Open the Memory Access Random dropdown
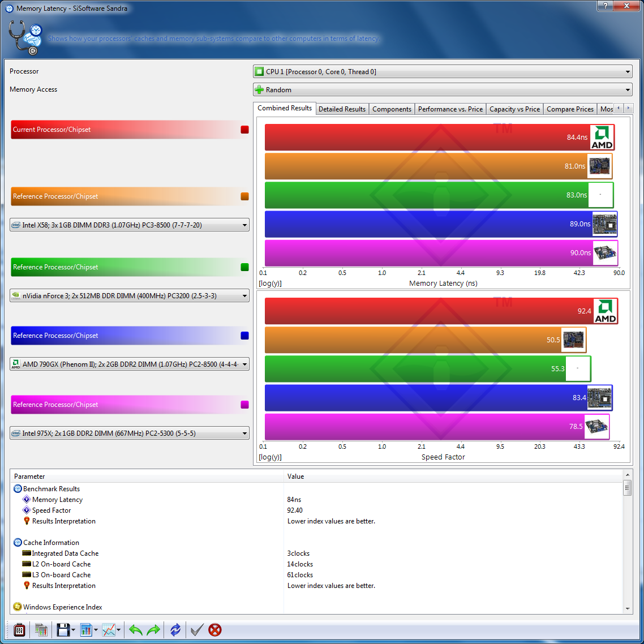Viewport: 644px width, 644px height. 443,90
